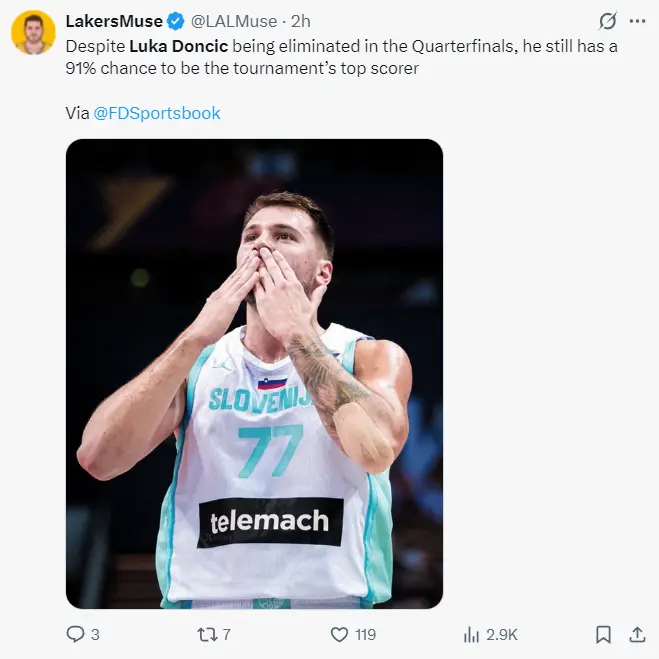Click the 2.9K views count
Image resolution: width=659 pixels, height=659 pixels.
click(502, 634)
